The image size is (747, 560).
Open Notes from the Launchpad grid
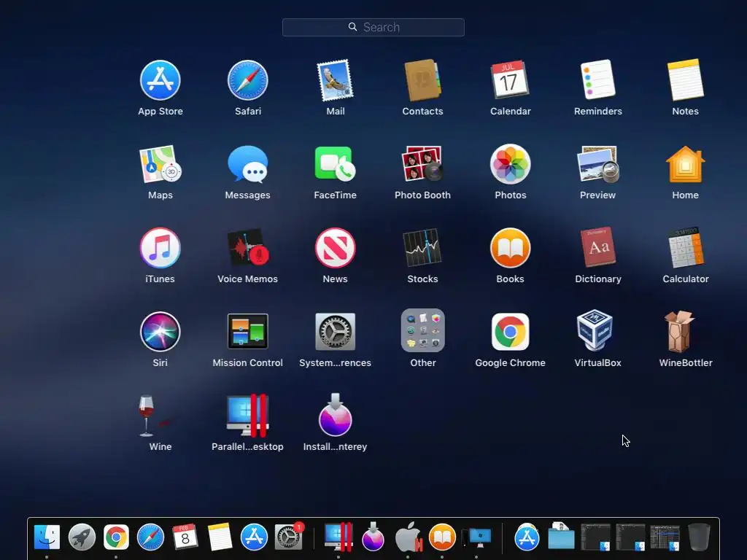(686, 80)
